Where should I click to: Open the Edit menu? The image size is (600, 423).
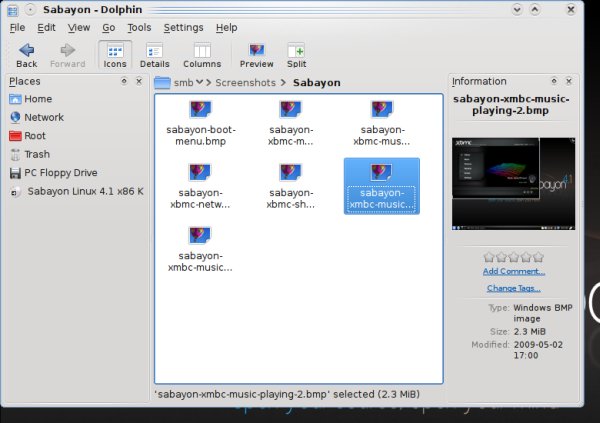[46, 28]
